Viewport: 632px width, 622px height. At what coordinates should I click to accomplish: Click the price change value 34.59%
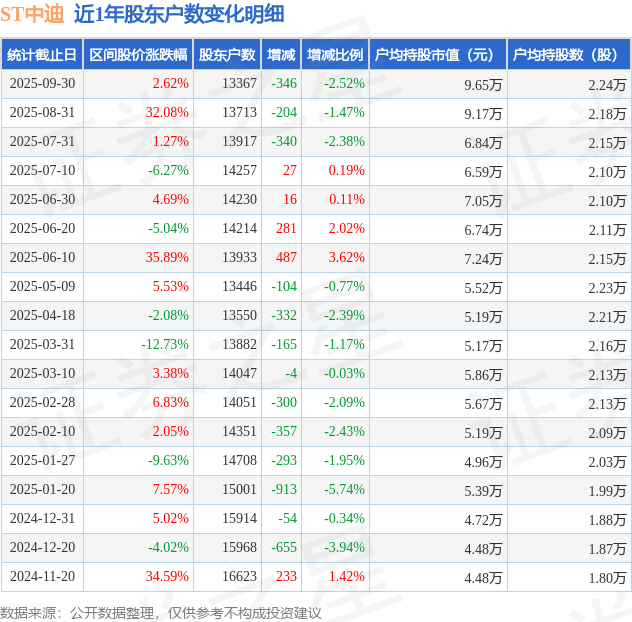pos(167,576)
